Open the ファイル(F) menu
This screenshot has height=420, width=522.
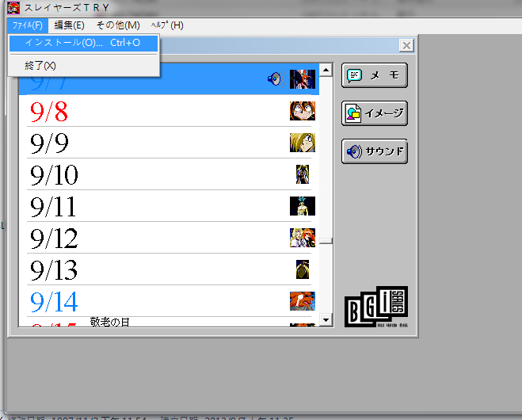tap(28, 25)
